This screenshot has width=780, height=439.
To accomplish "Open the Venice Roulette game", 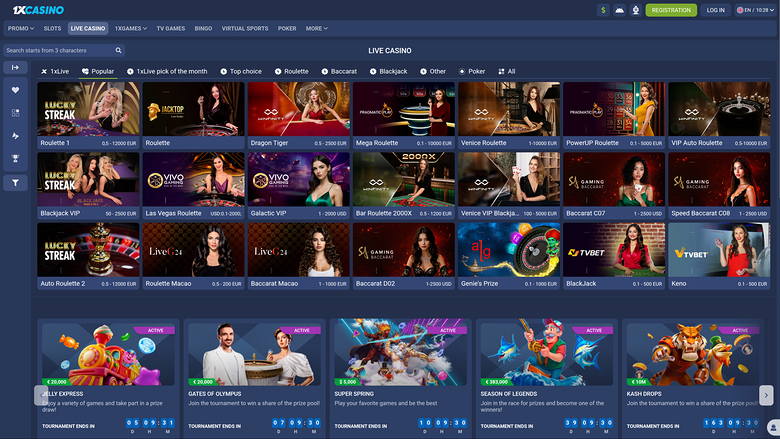I will coord(509,115).
